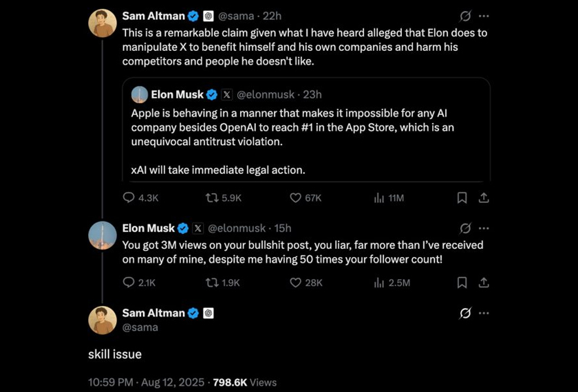Click Grok icon on Sam Altman's top tweet

[465, 16]
